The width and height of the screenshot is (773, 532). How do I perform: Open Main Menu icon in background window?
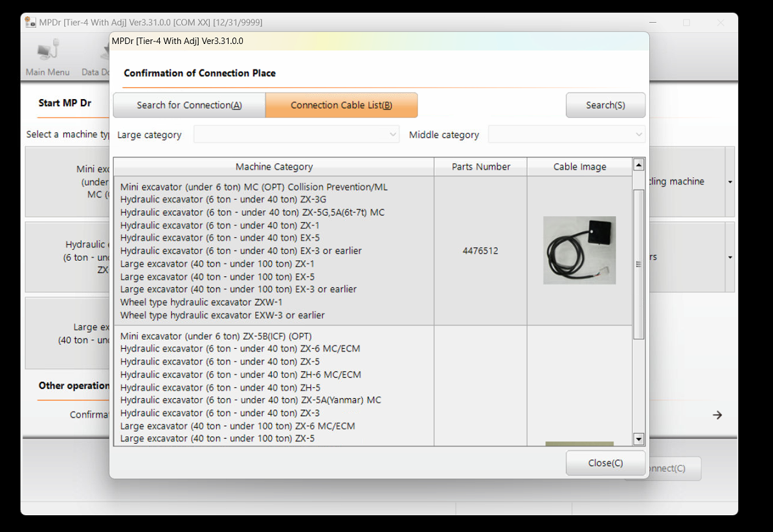[48, 57]
